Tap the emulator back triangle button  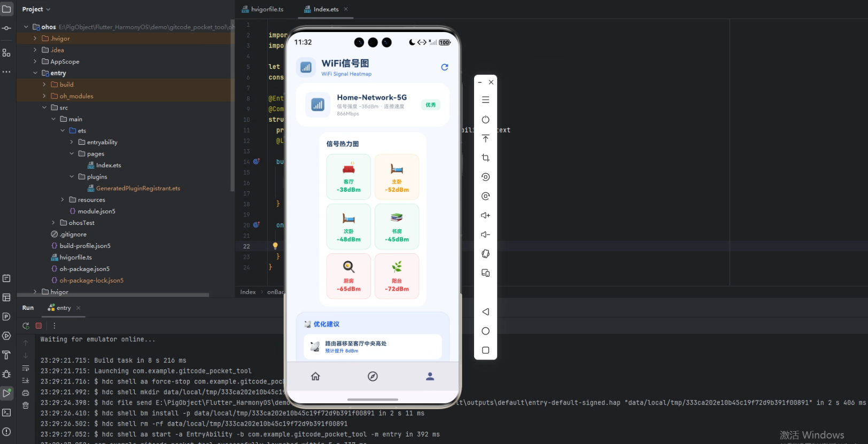point(485,311)
